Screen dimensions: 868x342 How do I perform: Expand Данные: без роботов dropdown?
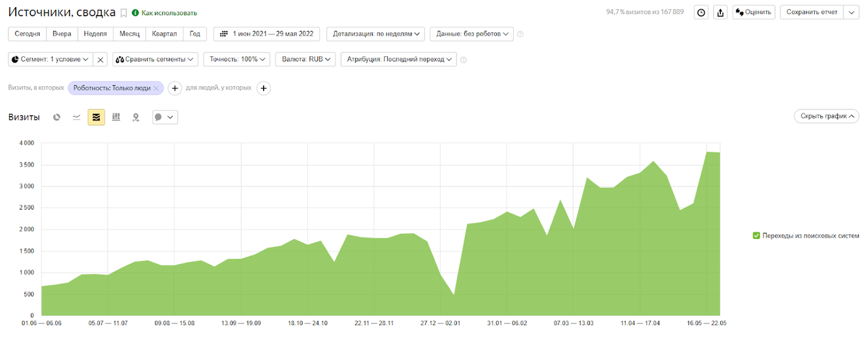coord(472,34)
